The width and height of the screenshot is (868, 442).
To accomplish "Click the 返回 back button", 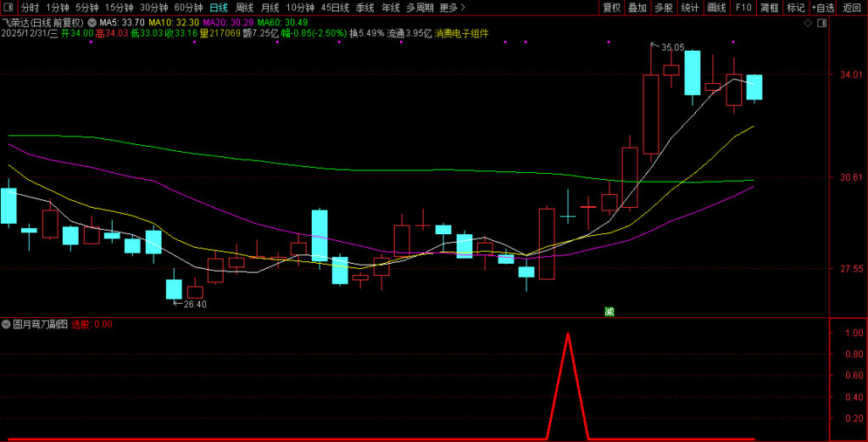I will point(851,8).
